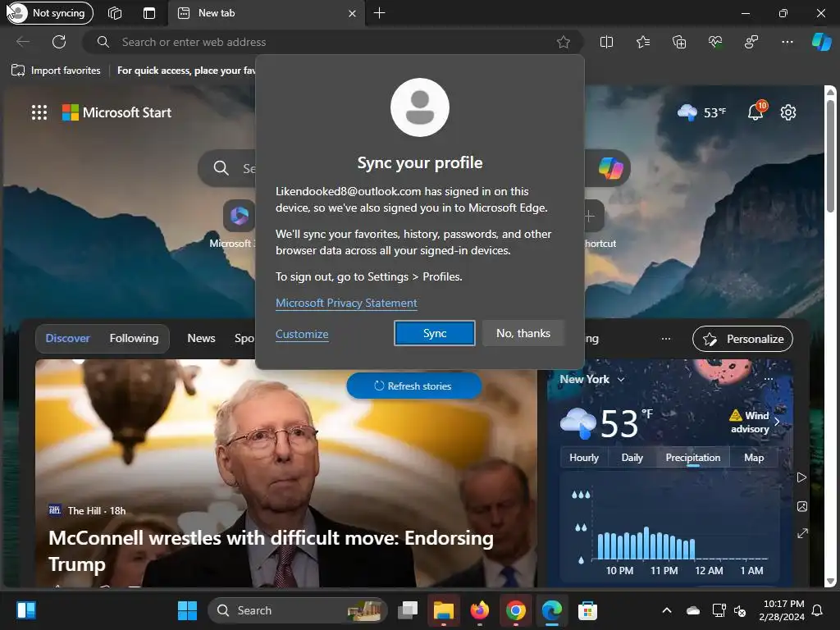Select the Daily weather tab
This screenshot has width=840, height=630.
pos(632,458)
